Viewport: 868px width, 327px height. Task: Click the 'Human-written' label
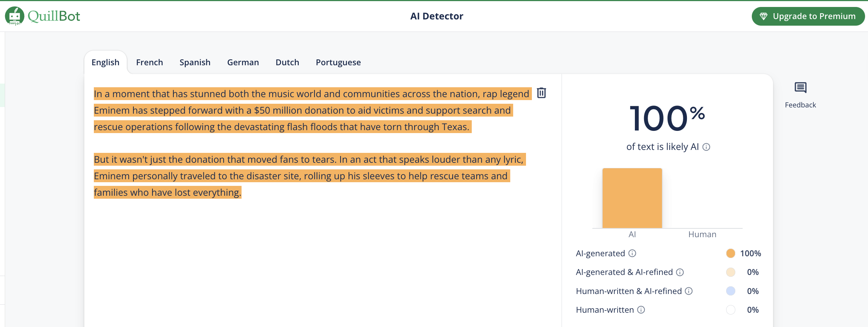pyautogui.click(x=605, y=310)
